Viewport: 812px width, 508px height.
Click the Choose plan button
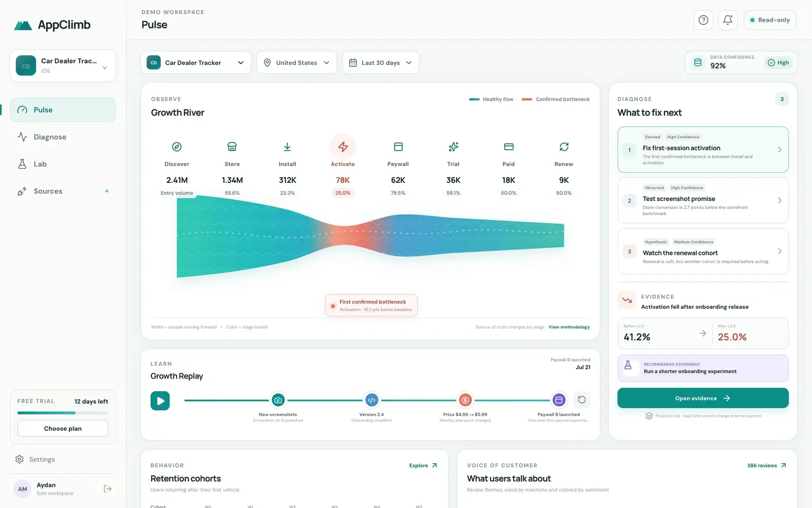63,428
